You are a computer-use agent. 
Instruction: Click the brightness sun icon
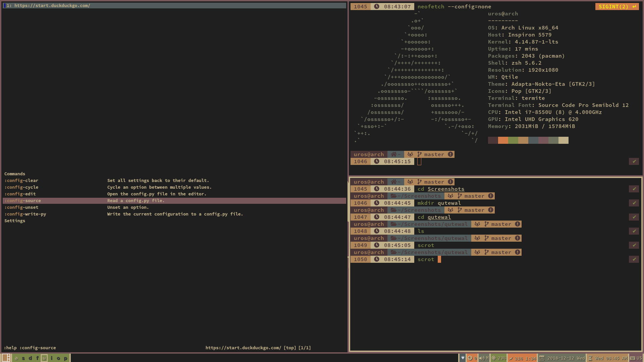(x=494, y=358)
